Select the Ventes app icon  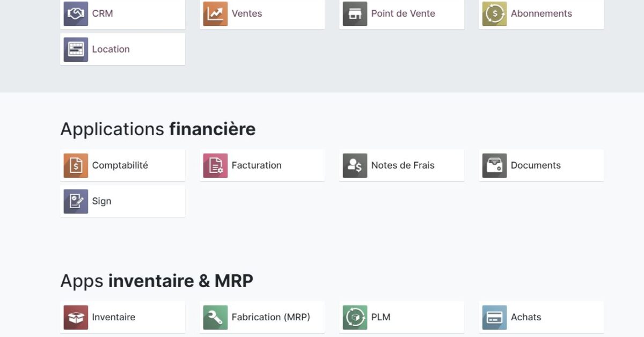click(215, 13)
